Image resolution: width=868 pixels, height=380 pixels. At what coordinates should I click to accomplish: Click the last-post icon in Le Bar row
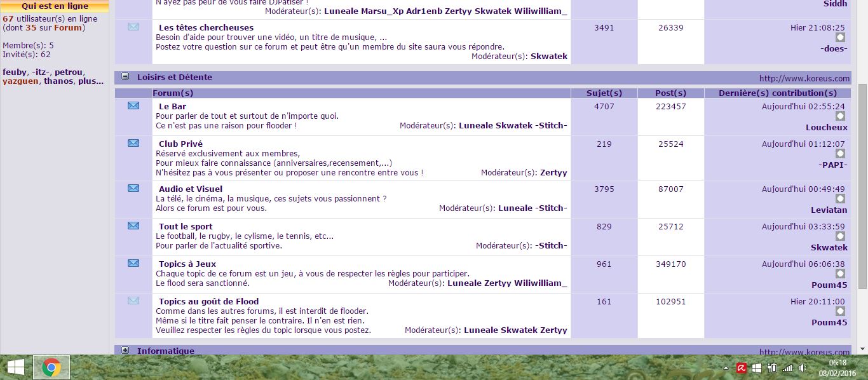point(840,116)
